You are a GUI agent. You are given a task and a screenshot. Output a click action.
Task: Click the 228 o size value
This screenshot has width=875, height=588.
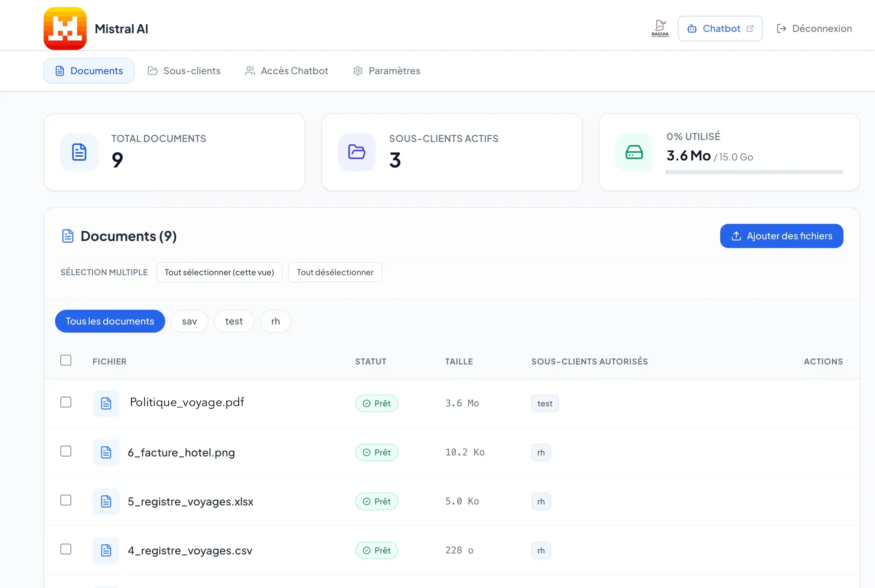[459, 551]
